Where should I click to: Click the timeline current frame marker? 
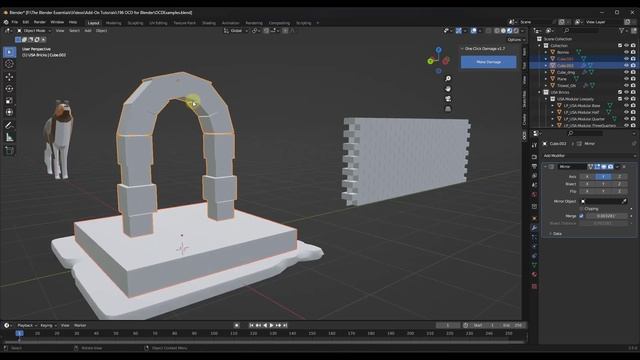[19, 333]
